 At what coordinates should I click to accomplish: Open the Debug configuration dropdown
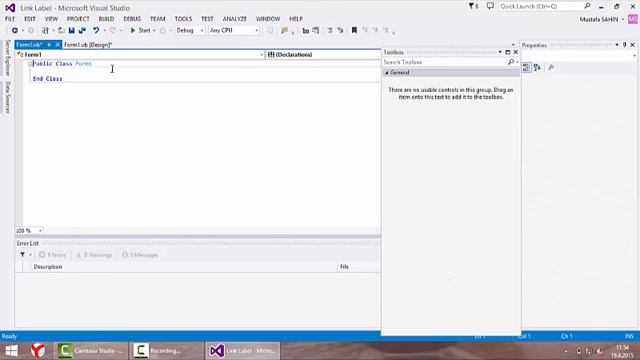click(x=190, y=31)
